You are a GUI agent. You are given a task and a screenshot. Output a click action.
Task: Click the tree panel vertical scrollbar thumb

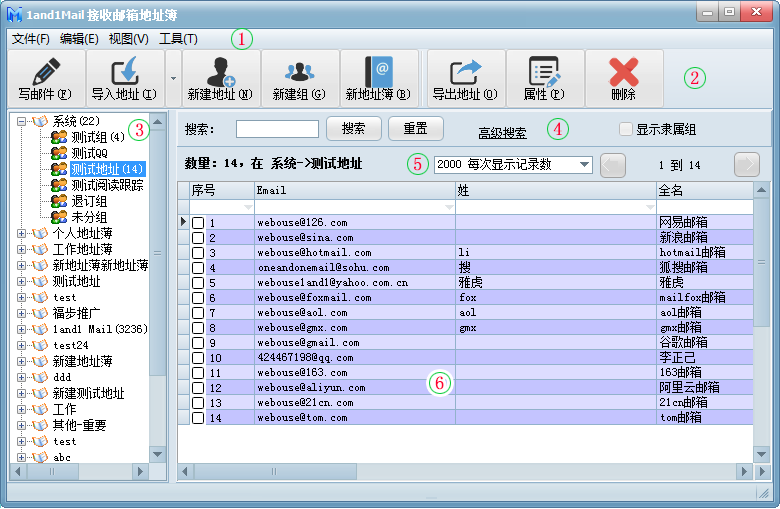click(158, 252)
